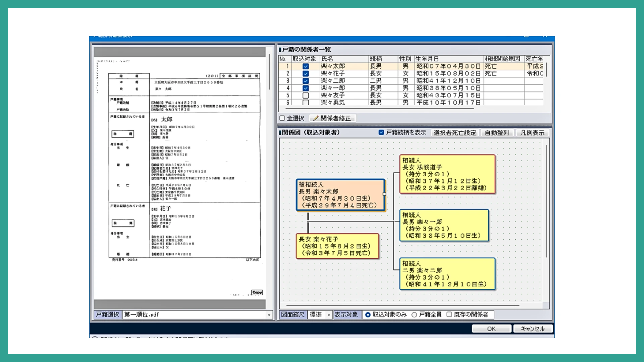This screenshot has width=644, height=362.
Task: Select the 相続人 長男 楽々一郎 node
Action: pos(443,225)
